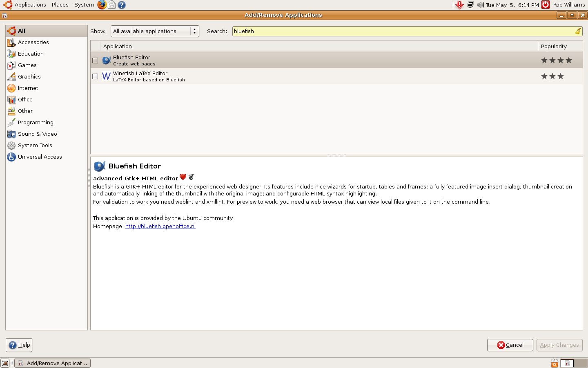The image size is (588, 368).
Task: Click the Show Desktop icon in bottom panel
Action: 5,363
